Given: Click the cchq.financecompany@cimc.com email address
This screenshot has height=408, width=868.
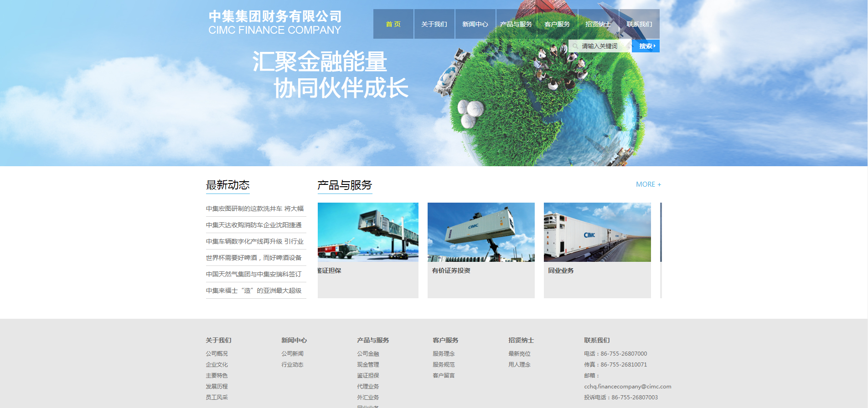Looking at the screenshot, I should click(x=628, y=387).
